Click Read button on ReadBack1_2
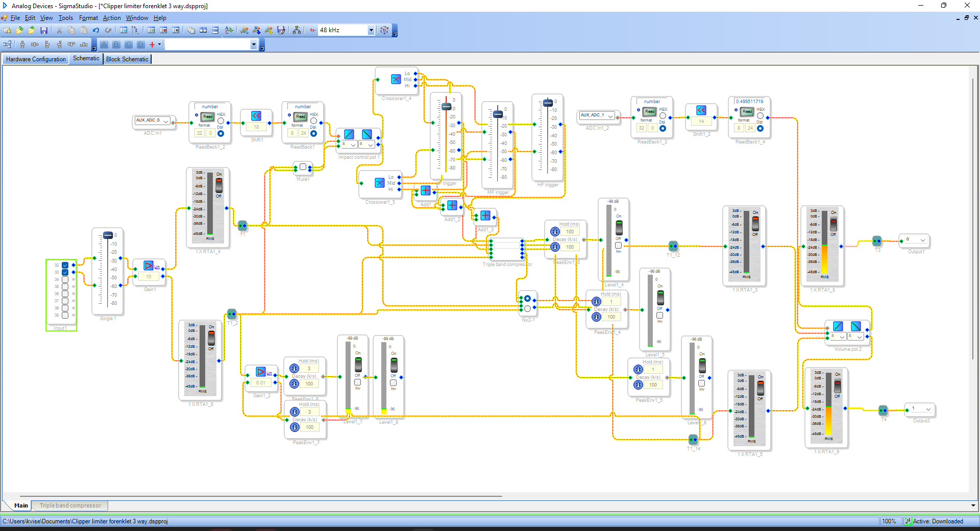 pos(208,117)
